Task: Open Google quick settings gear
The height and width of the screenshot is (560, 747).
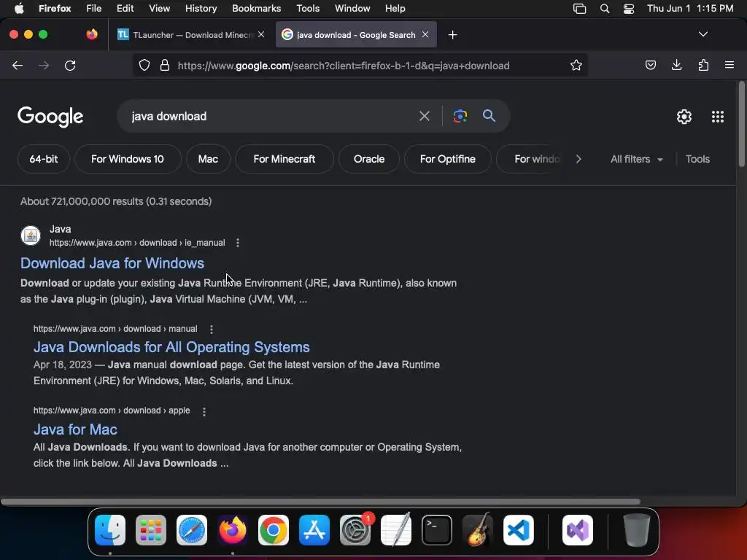Action: click(x=684, y=117)
